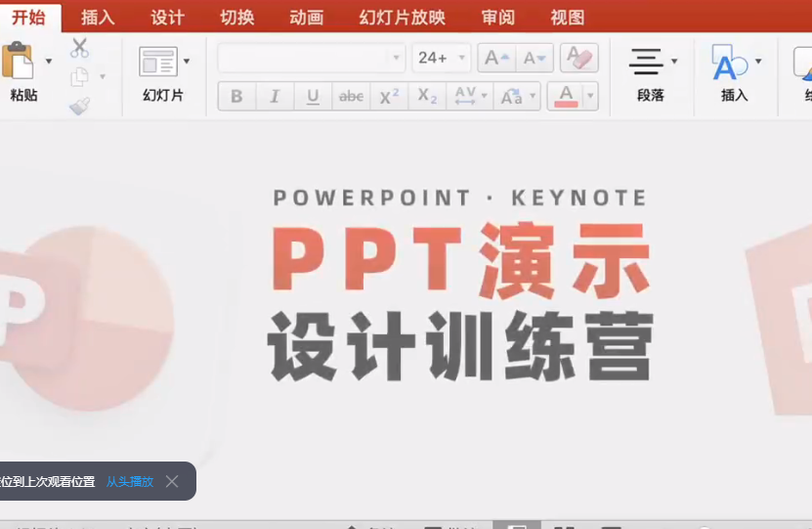812x529 pixels.
Task: Toggle underline formatting
Action: click(x=313, y=96)
